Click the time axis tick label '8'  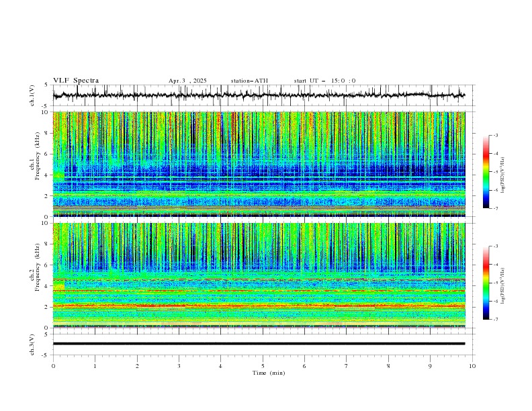pyautogui.click(x=388, y=366)
